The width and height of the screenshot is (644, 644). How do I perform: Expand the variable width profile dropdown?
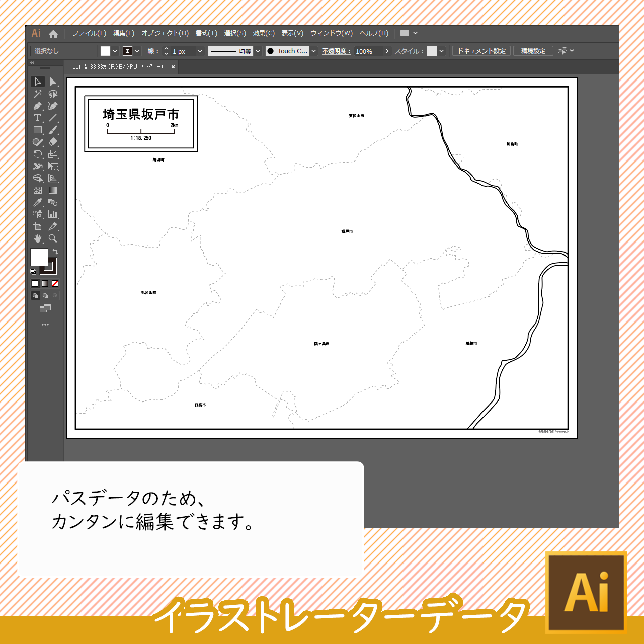[x=258, y=51]
